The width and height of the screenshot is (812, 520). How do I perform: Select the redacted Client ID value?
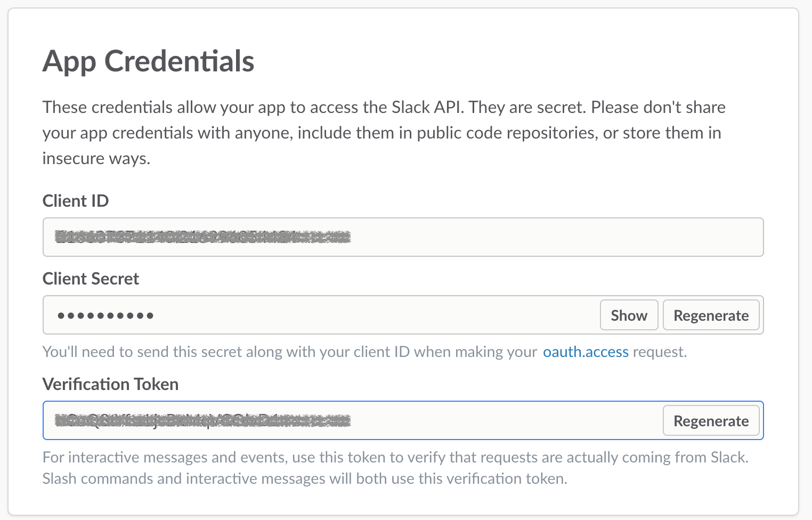[x=202, y=237]
